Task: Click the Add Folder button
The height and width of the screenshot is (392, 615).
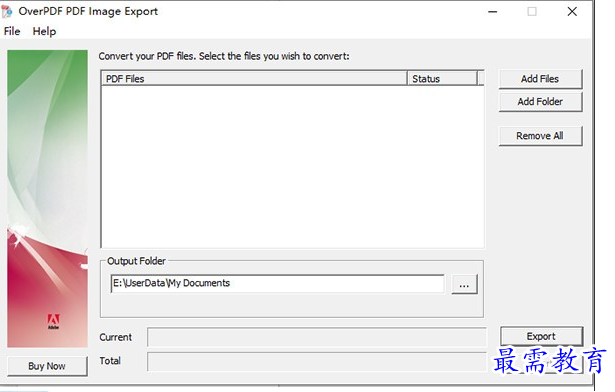Action: (x=540, y=102)
